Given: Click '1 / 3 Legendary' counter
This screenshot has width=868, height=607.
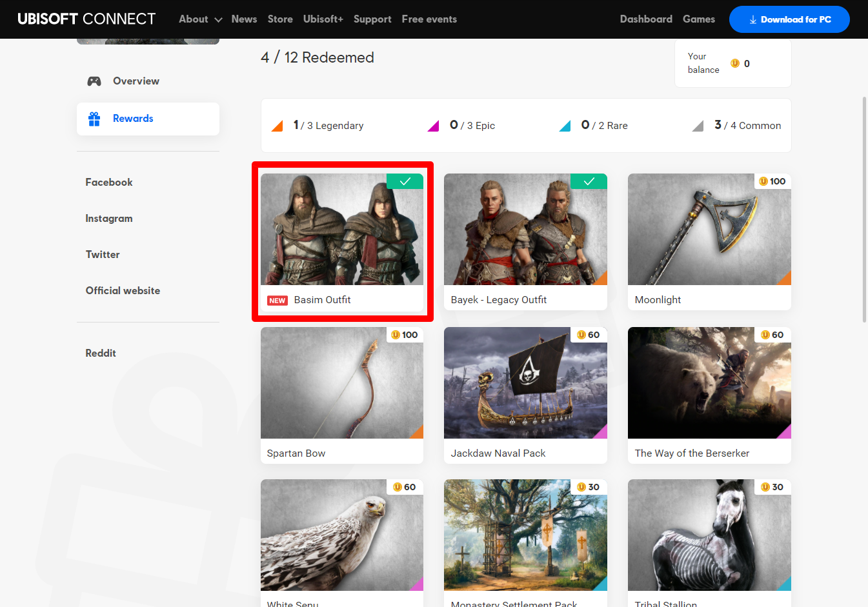Looking at the screenshot, I should click(328, 125).
